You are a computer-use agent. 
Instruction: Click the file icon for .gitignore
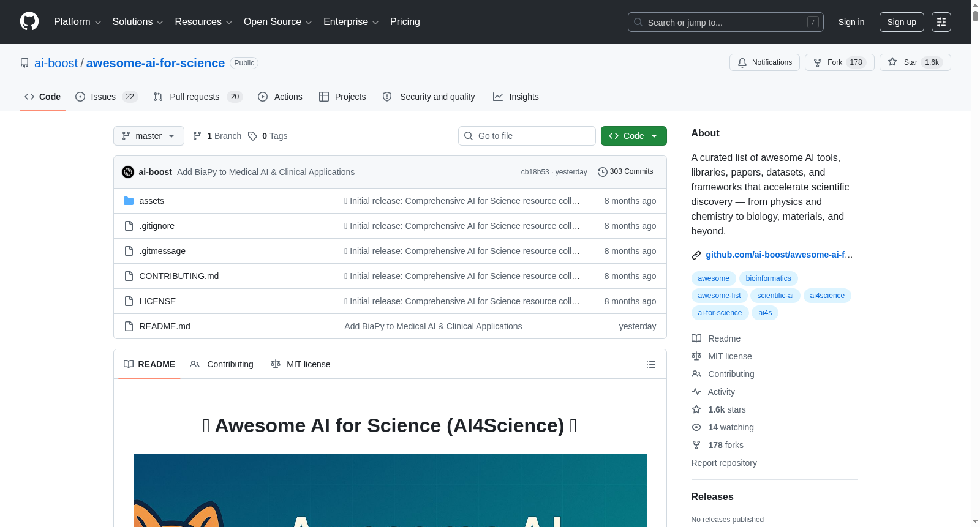point(129,226)
